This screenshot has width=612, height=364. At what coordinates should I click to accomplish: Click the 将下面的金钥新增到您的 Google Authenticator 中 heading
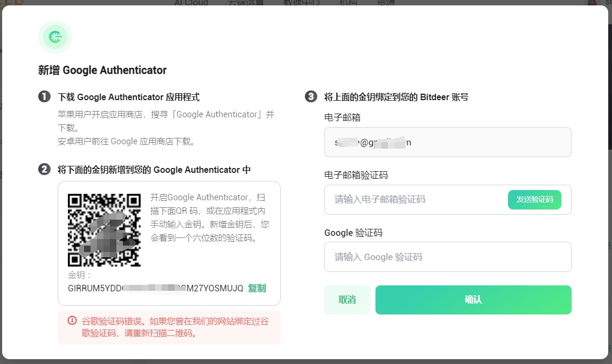[154, 170]
